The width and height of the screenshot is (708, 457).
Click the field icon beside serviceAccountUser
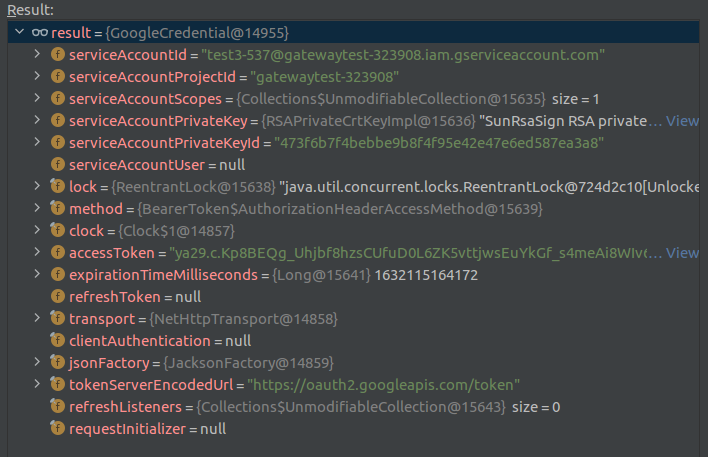58,164
